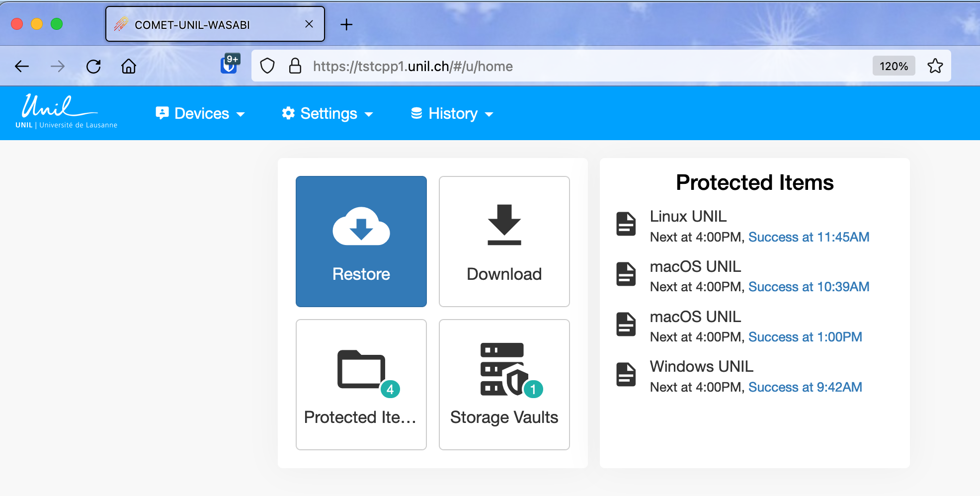The width and height of the screenshot is (980, 496).
Task: Expand the Settings dropdown menu
Action: click(327, 114)
